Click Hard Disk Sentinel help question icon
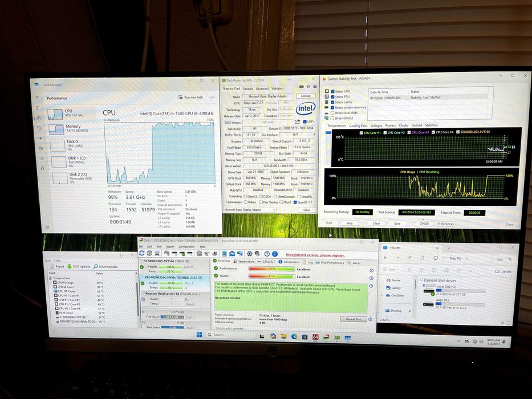The width and height of the screenshot is (532, 399). tap(267, 254)
